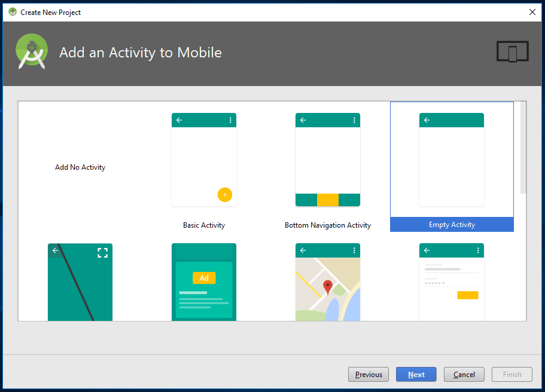Click the phone and tablet device icon
545x392 pixels.
[x=513, y=52]
